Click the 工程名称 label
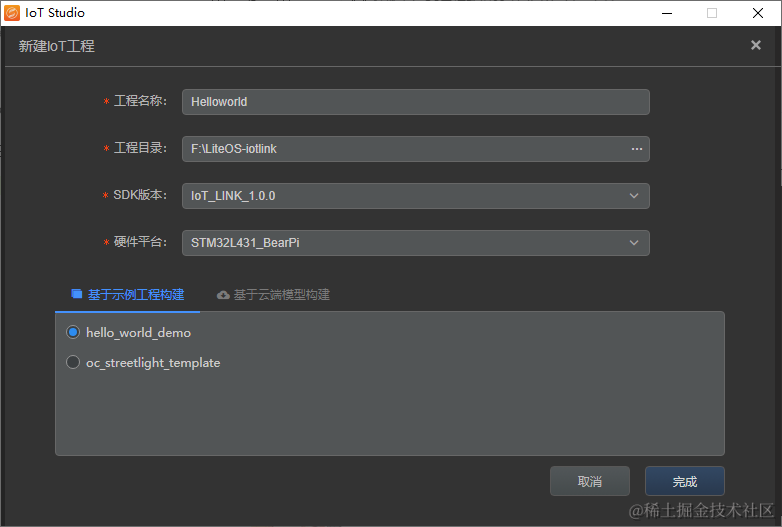 click(140, 101)
